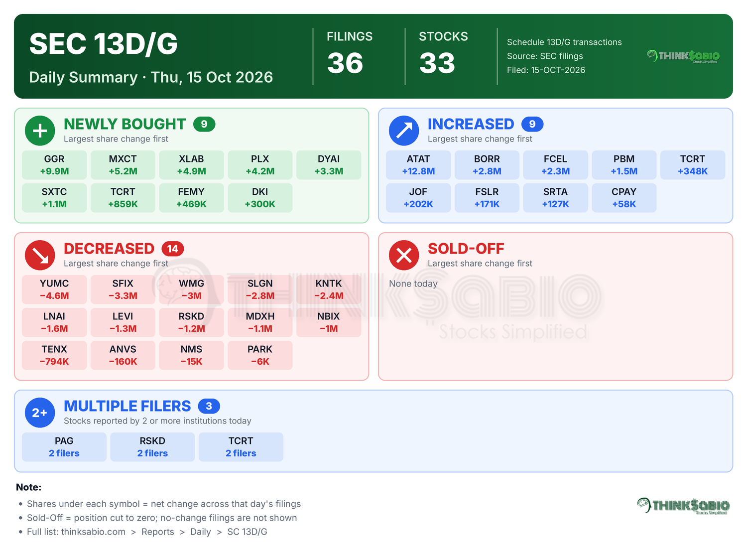The height and width of the screenshot is (560, 747).
Task: Click the thinksabio.com full list link
Action: point(93,532)
